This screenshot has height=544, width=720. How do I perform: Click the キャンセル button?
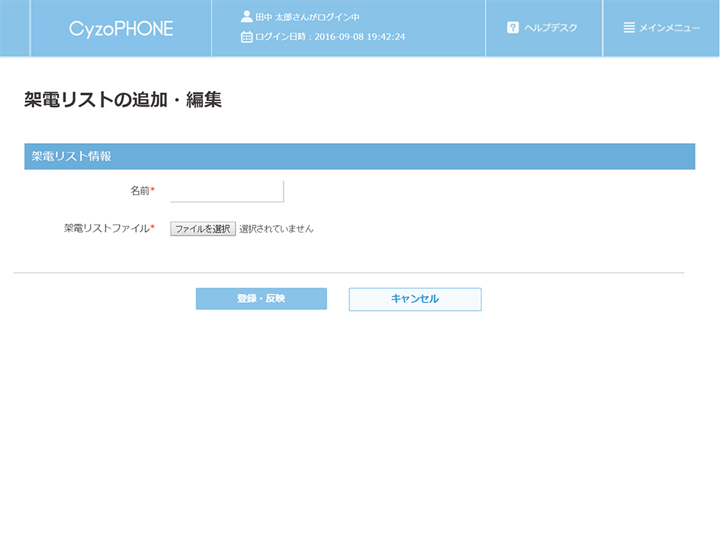coord(415,299)
